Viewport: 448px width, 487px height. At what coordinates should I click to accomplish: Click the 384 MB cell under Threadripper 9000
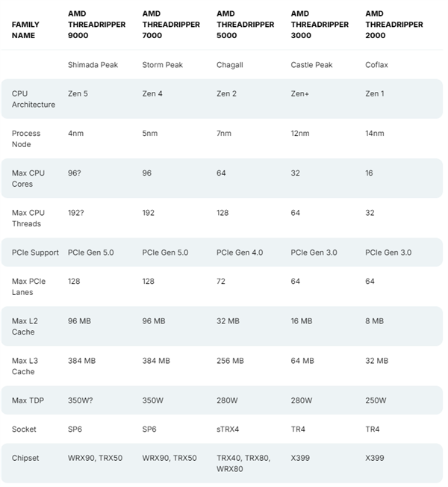tap(81, 361)
